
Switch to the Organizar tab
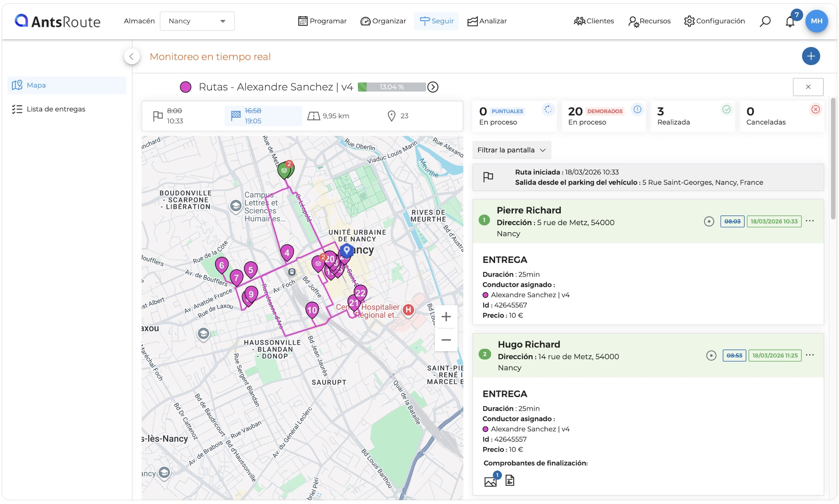(x=383, y=21)
